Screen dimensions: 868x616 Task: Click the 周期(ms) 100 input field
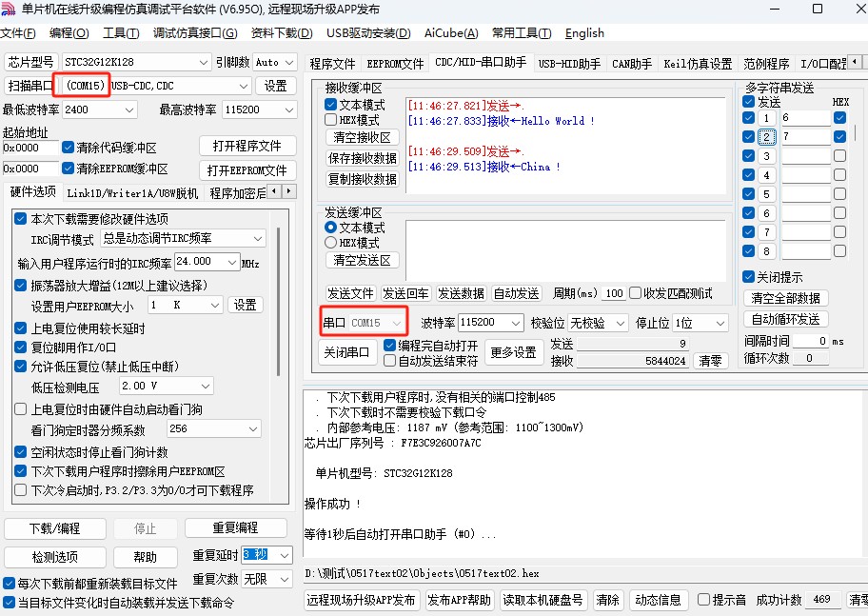point(614,293)
